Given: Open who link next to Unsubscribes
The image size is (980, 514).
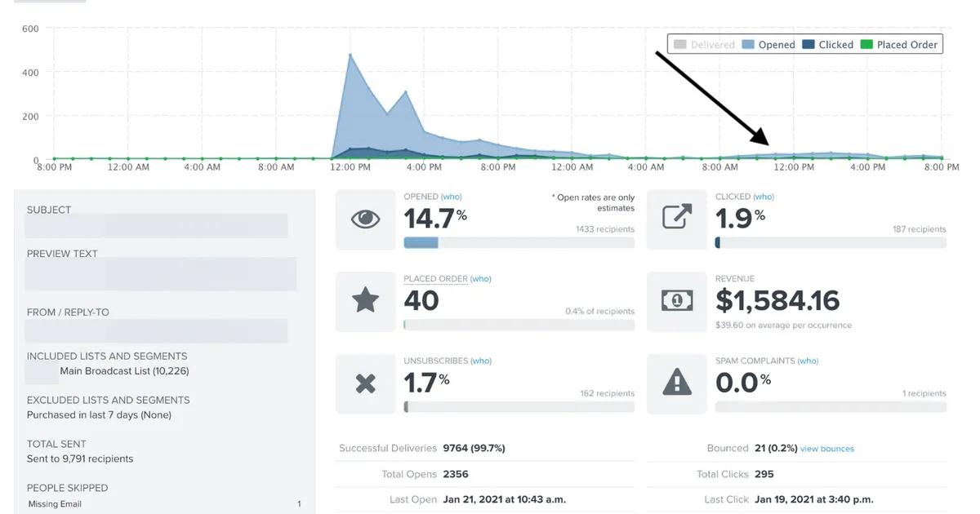Looking at the screenshot, I should (481, 361).
